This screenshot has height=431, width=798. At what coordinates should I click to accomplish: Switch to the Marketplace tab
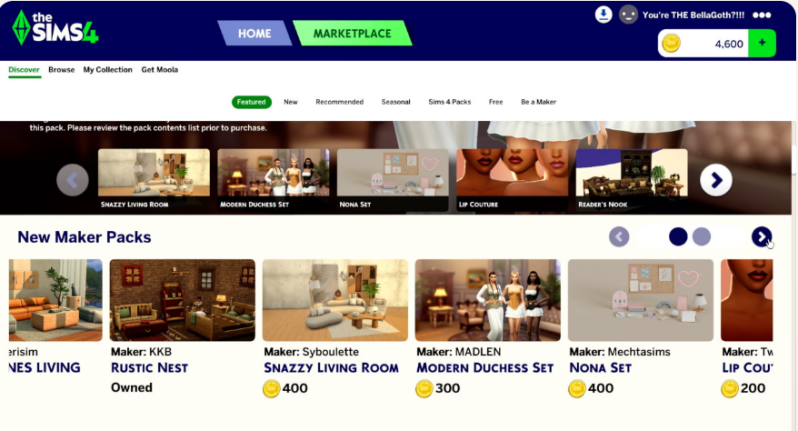(x=352, y=34)
